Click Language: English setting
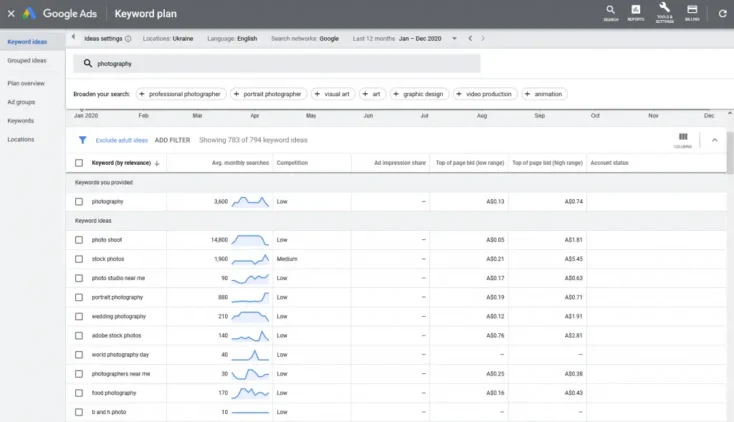The image size is (734, 422). 232,38
